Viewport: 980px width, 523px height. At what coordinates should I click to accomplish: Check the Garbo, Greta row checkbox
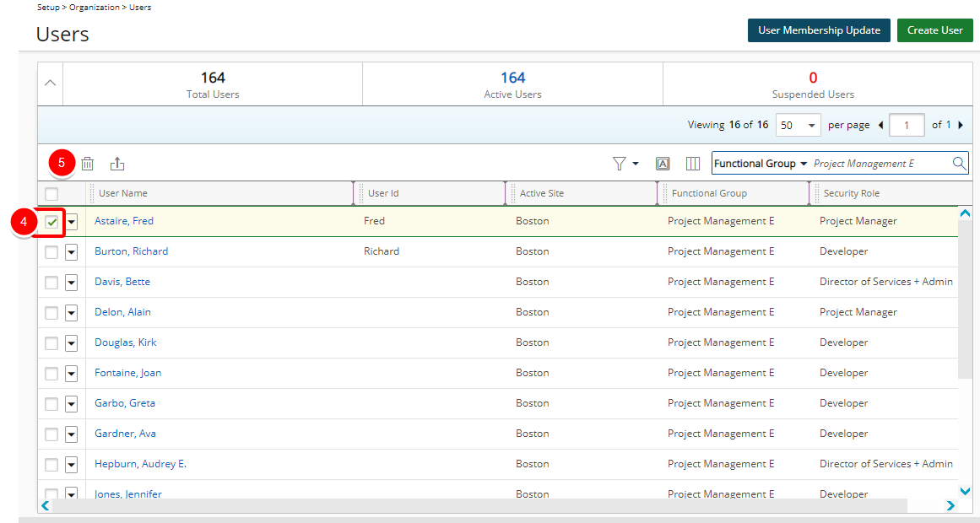51,404
